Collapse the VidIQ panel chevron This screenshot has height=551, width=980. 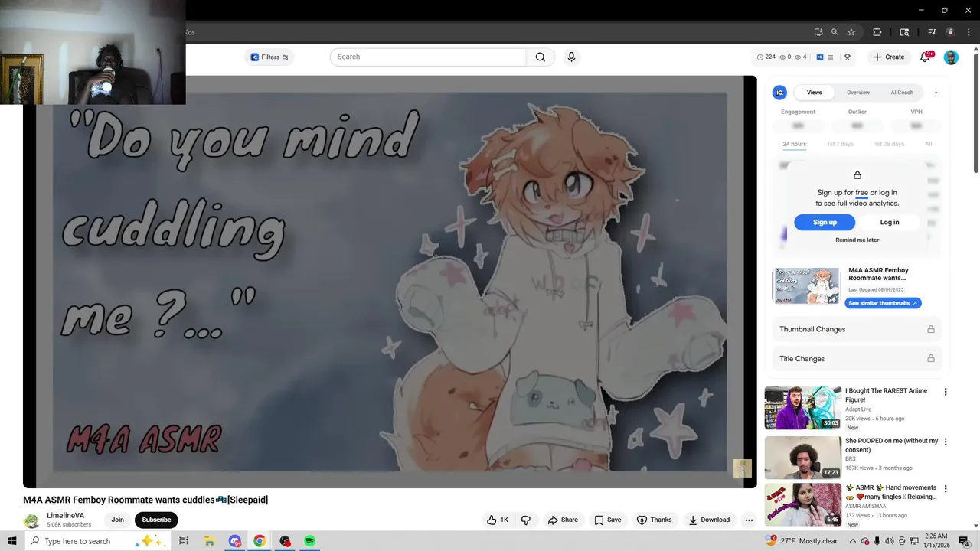[936, 93]
